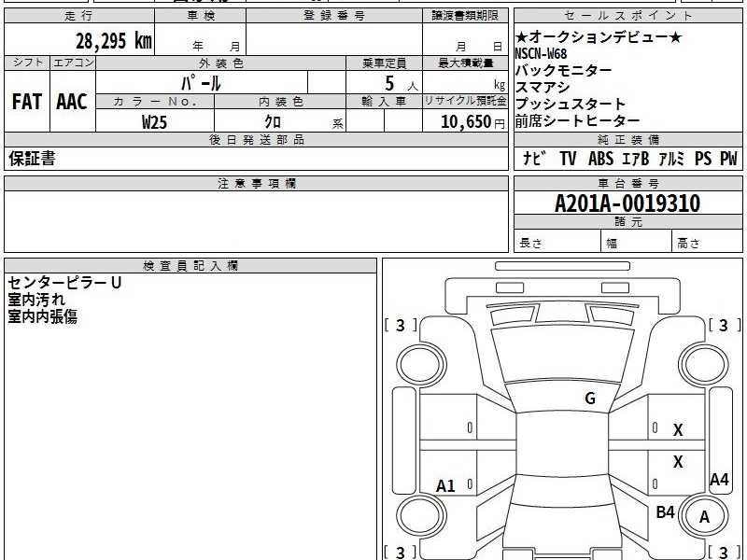Select the inspector note 室内内張傷

tap(42, 316)
